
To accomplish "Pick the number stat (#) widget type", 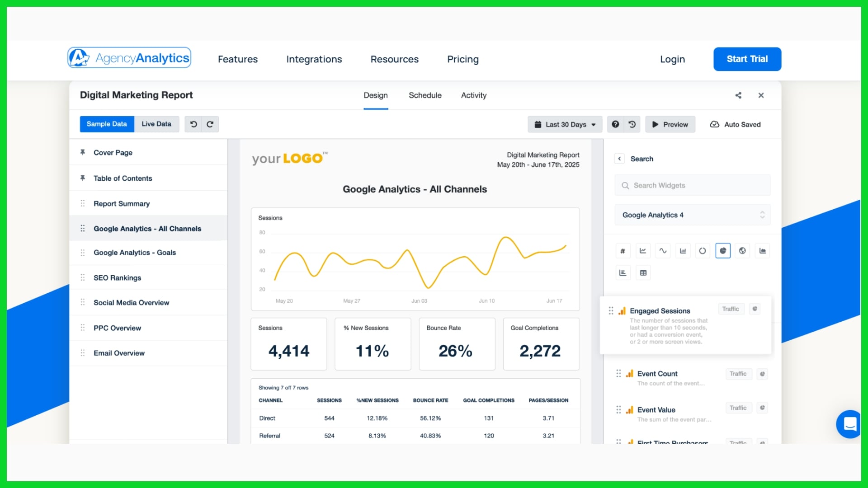I will click(x=623, y=251).
